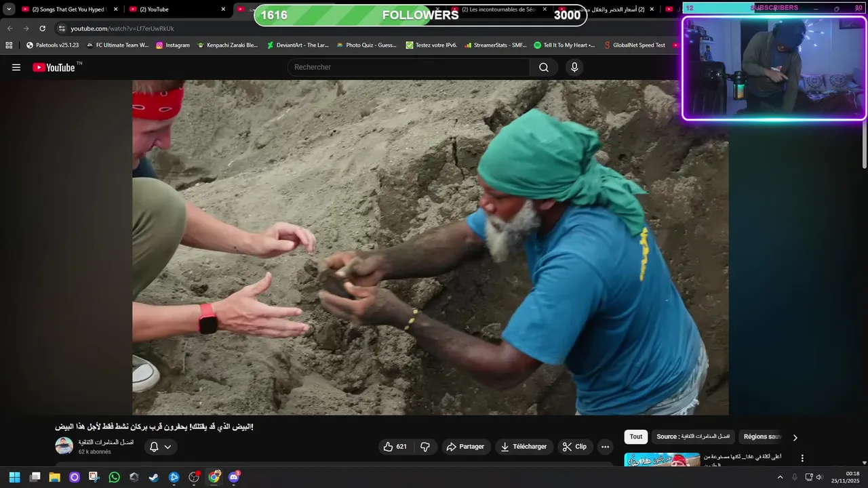The width and height of the screenshot is (868, 488).
Task: Open the GlobalNet Speed Test bookmark
Action: [634, 45]
